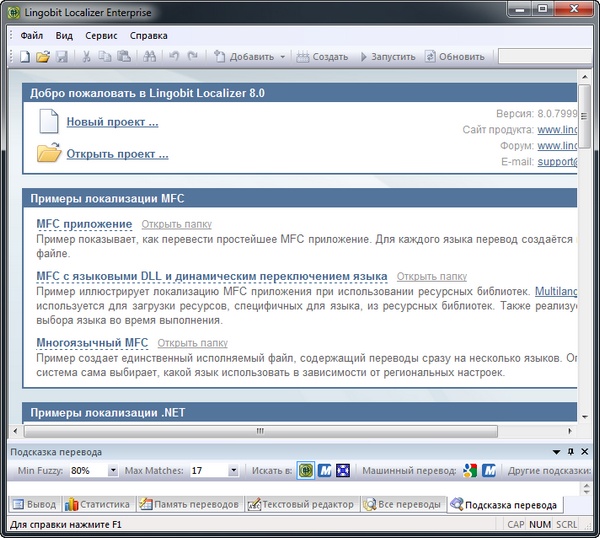Switch to the Вывод tab
The height and width of the screenshot is (538, 600).
point(34,505)
